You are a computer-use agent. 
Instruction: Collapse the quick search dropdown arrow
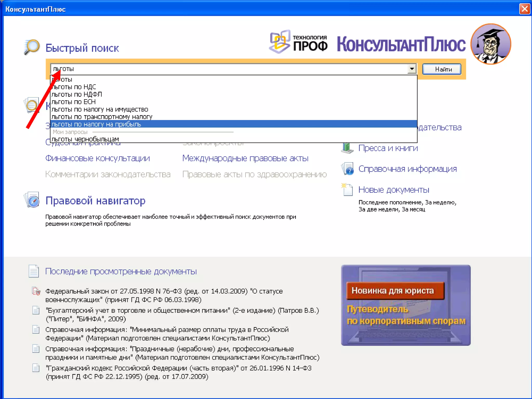pos(412,69)
